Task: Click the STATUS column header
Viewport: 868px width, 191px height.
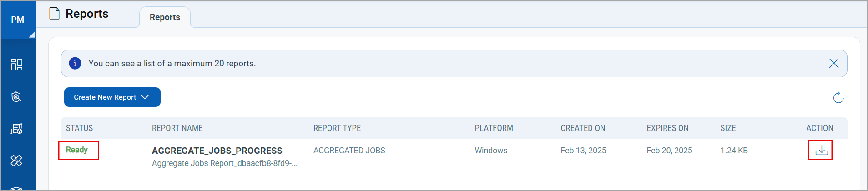Action: click(80, 128)
